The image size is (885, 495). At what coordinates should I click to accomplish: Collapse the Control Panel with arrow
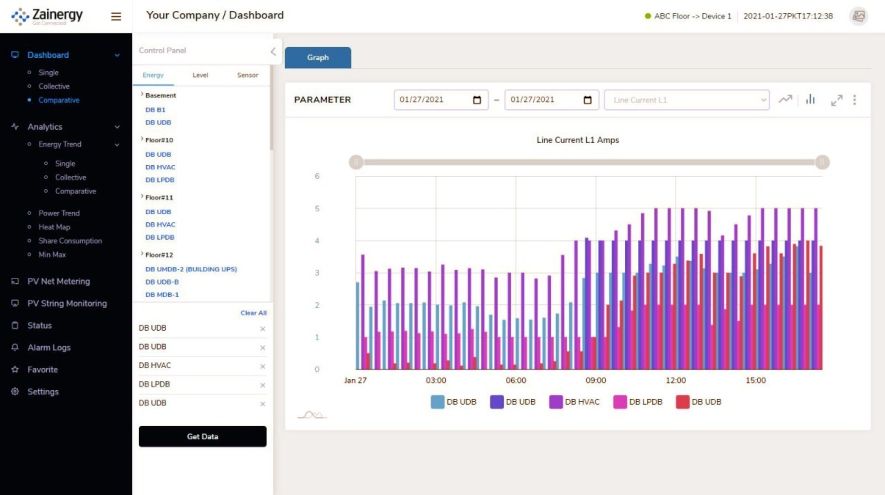click(273, 51)
